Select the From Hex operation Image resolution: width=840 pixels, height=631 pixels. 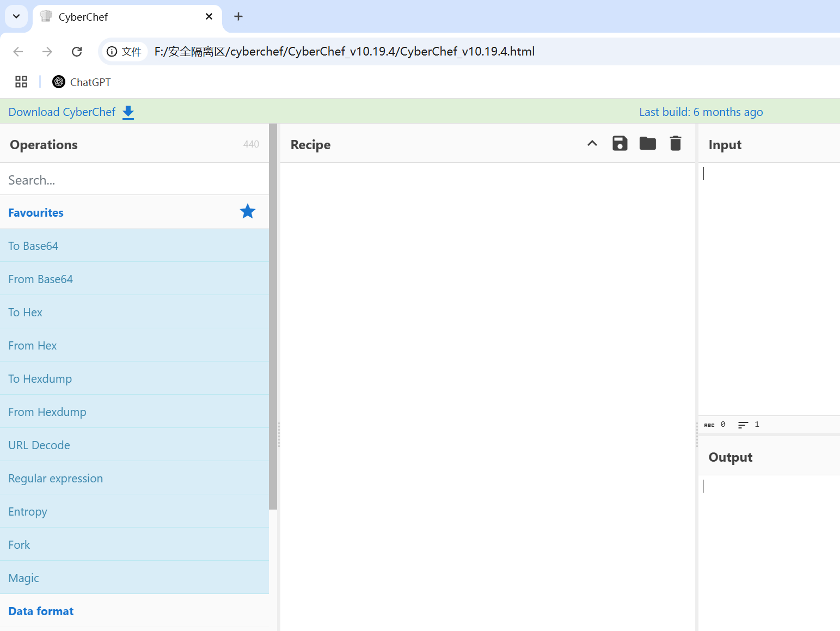(x=134, y=345)
